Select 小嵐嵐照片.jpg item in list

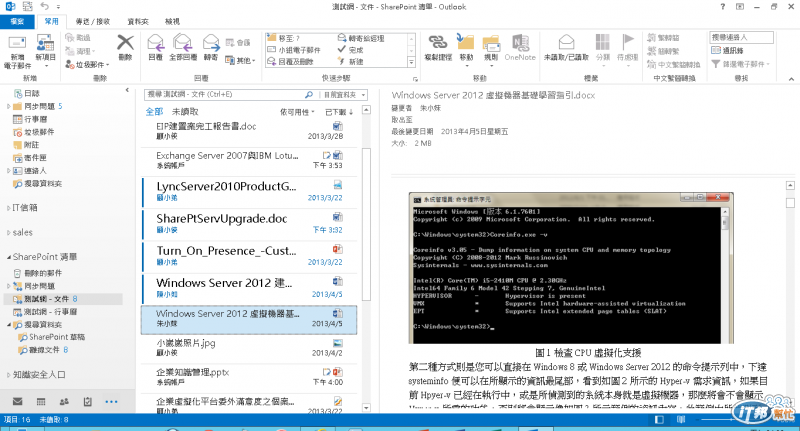click(249, 347)
